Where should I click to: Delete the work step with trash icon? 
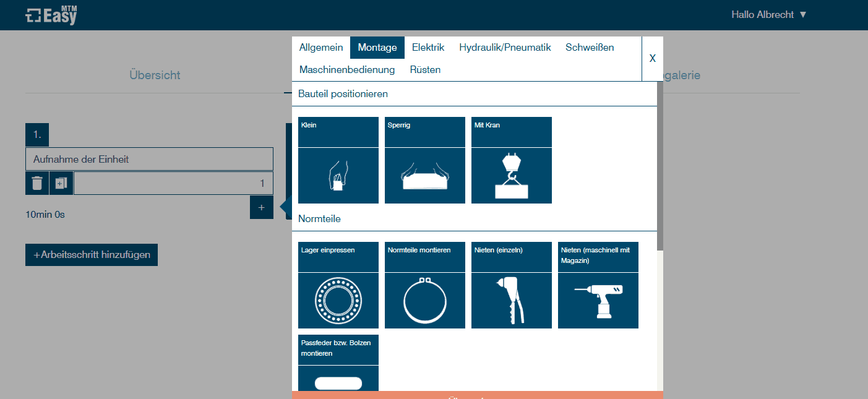tap(37, 183)
